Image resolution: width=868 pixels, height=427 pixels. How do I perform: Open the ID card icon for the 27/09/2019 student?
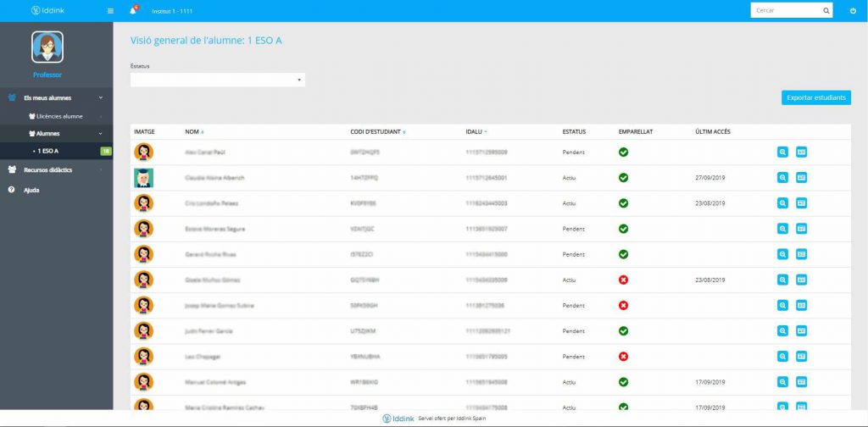coord(801,178)
